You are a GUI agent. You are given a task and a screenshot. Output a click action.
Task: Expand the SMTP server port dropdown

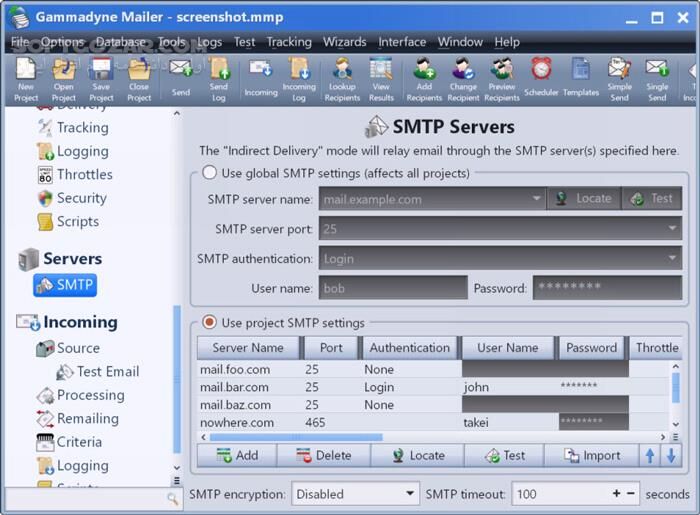673,229
